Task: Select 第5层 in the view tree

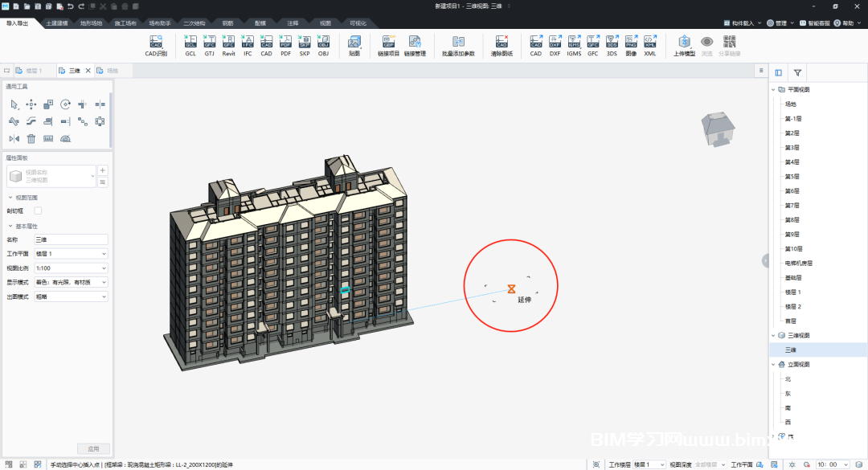Action: [x=792, y=176]
